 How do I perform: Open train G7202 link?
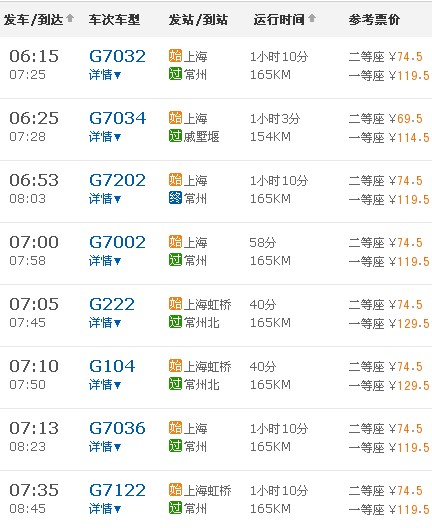tap(117, 180)
